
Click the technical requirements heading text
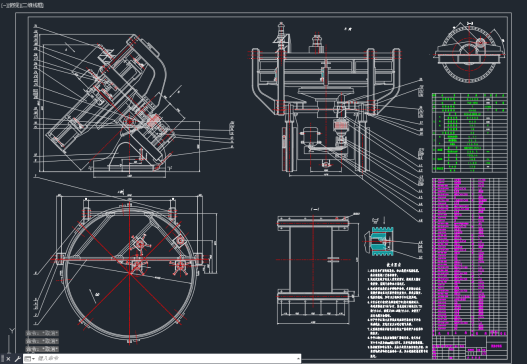pyautogui.click(x=394, y=265)
